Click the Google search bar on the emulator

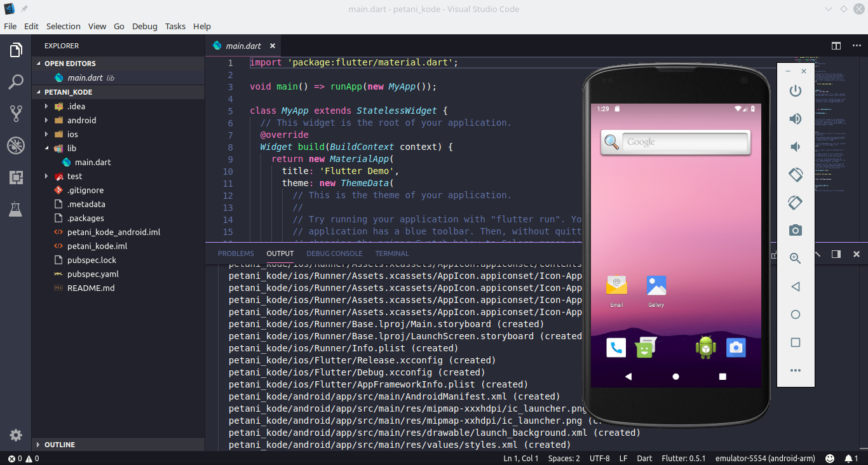[x=675, y=142]
